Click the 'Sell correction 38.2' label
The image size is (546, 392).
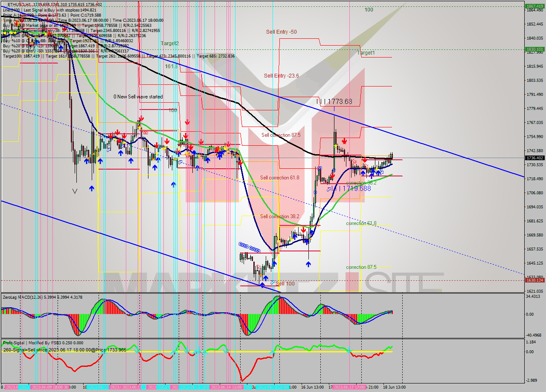click(x=280, y=216)
